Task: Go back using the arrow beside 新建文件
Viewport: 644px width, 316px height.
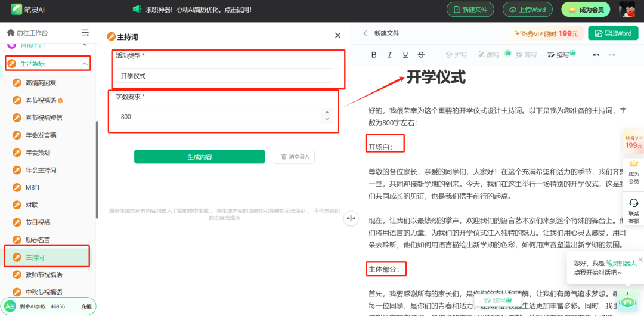Action: (x=365, y=33)
